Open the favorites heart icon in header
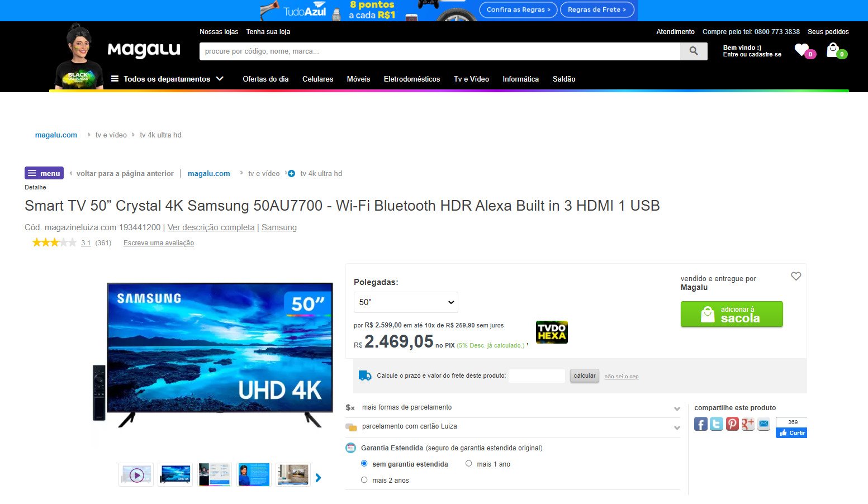This screenshot has height=504, width=868. (x=803, y=50)
